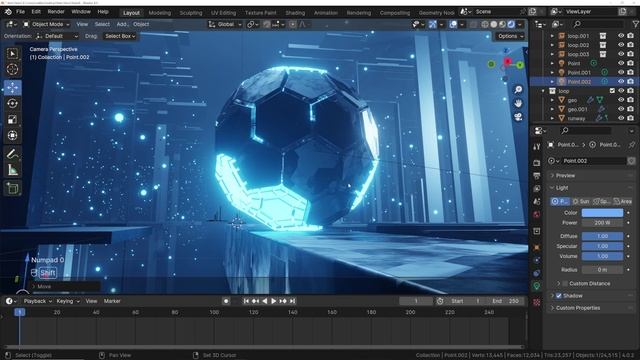Image resolution: width=640 pixels, height=360 pixels.
Task: Uncheck the loop collection exclude checkbox
Action: (612, 91)
